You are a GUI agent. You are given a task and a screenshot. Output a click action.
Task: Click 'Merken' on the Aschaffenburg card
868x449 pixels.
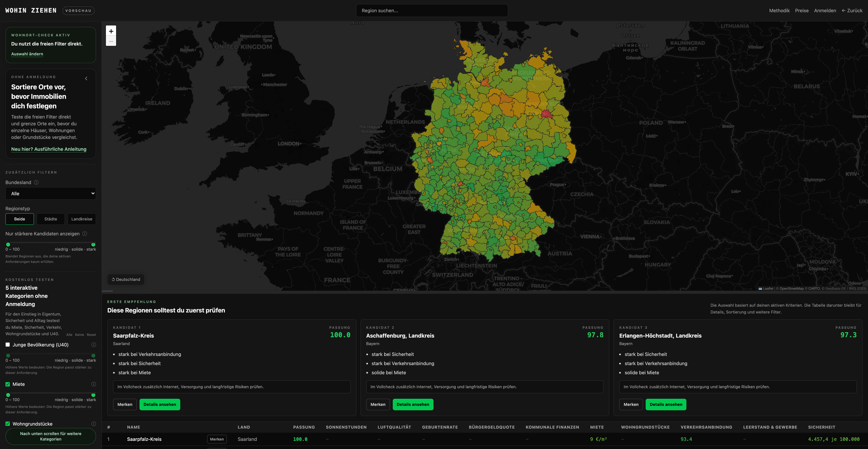(x=378, y=405)
